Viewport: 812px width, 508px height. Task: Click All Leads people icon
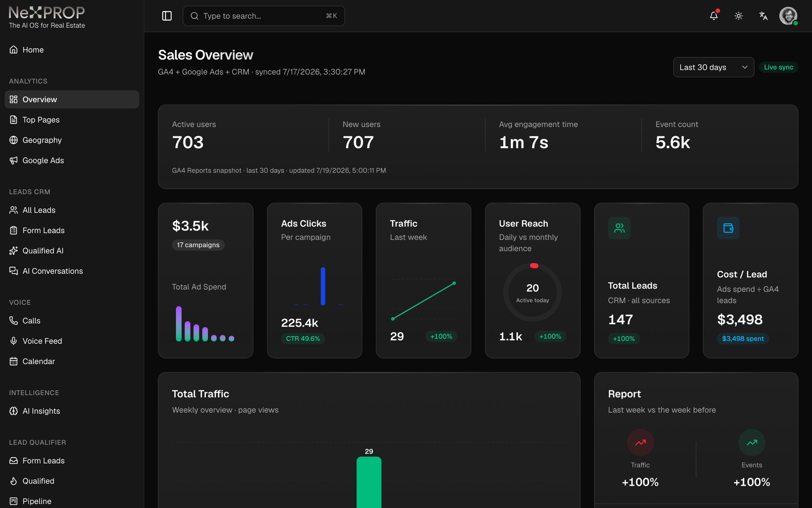coord(14,210)
